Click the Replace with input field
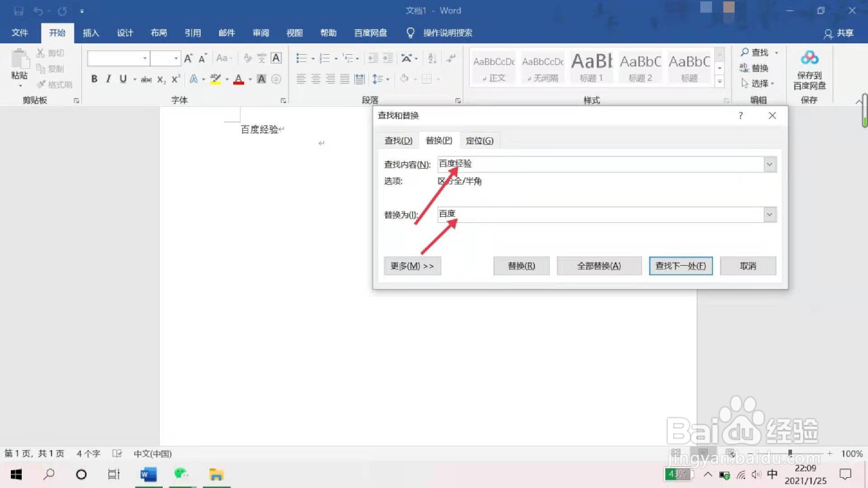This screenshot has height=488, width=868. 601,215
